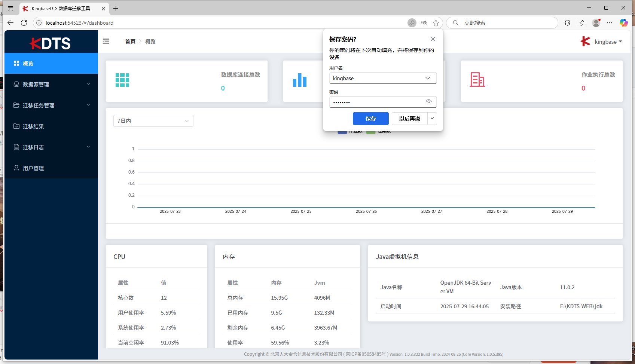635x364 pixels.
Task: Click the KDTS logo in sidebar
Action: [50, 43]
